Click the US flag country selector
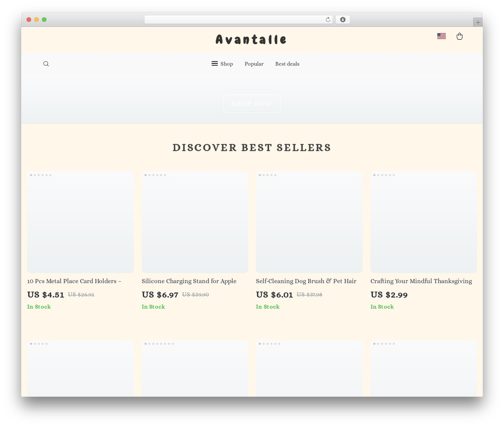The height and width of the screenshot is (427, 504). click(441, 36)
